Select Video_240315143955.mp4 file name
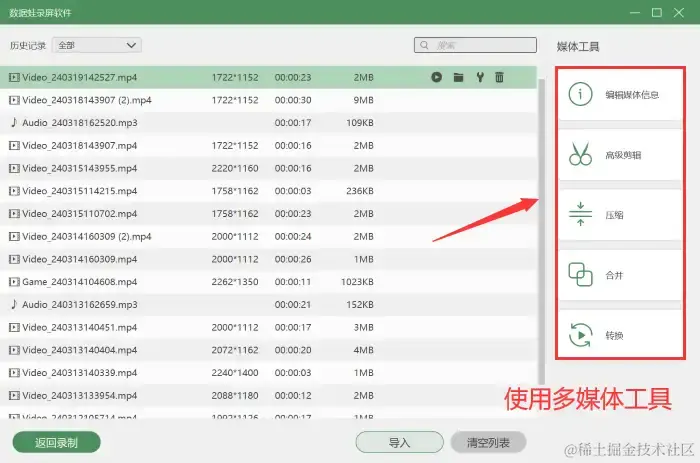The width and height of the screenshot is (700, 463). click(79, 168)
